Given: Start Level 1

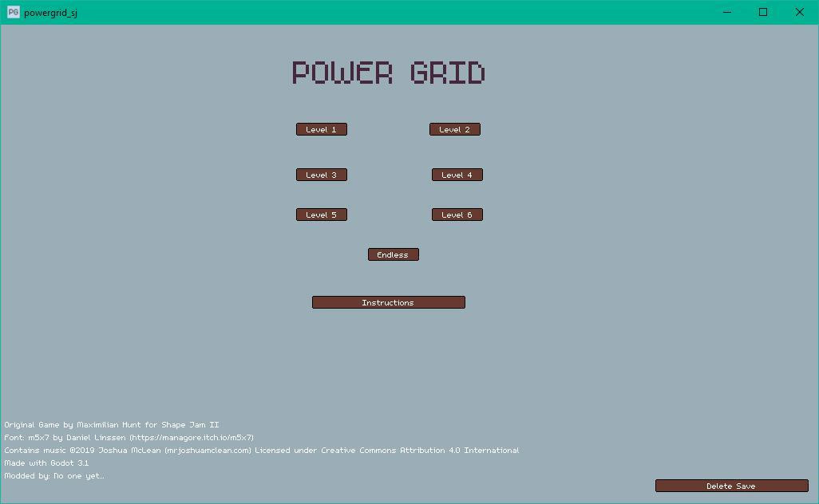Looking at the screenshot, I should (321, 129).
